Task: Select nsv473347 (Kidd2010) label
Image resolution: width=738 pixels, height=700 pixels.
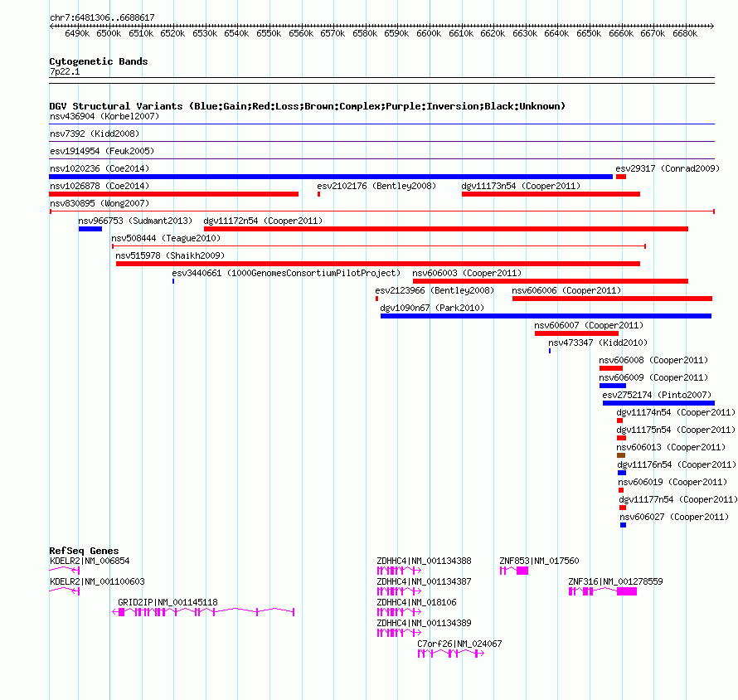Action: [598, 343]
